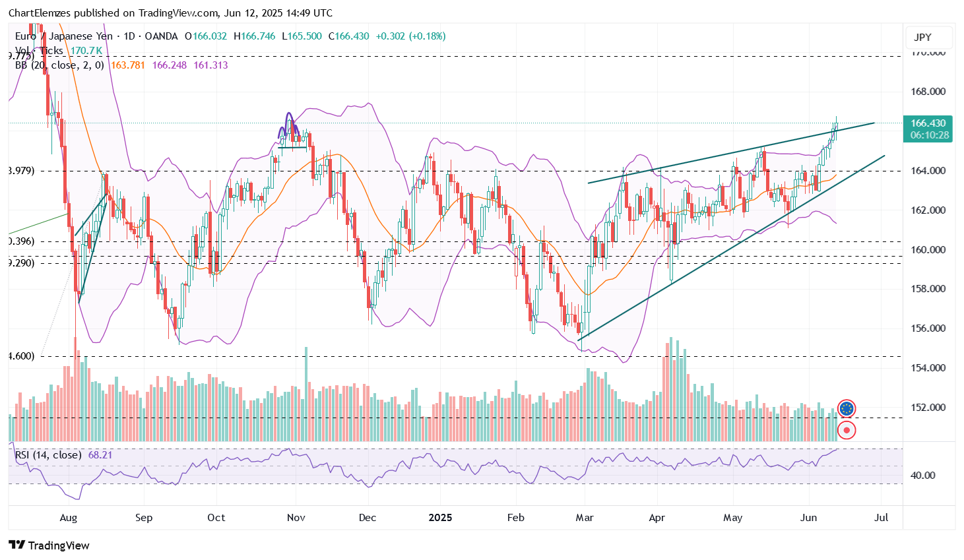The width and height of the screenshot is (964, 560).
Task: Click the TradingView logo at the bottom
Action: click(x=49, y=545)
